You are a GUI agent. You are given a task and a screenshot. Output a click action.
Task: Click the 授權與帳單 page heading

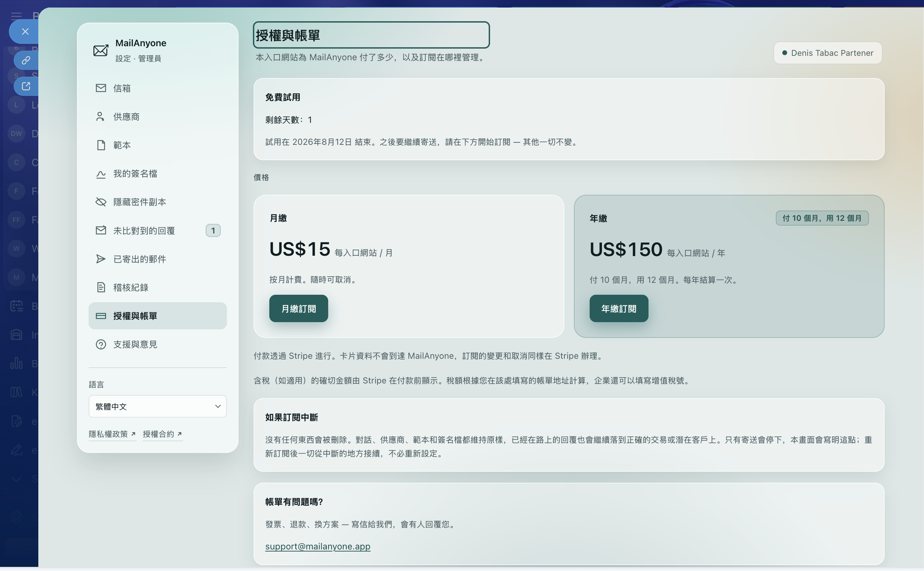tap(371, 35)
